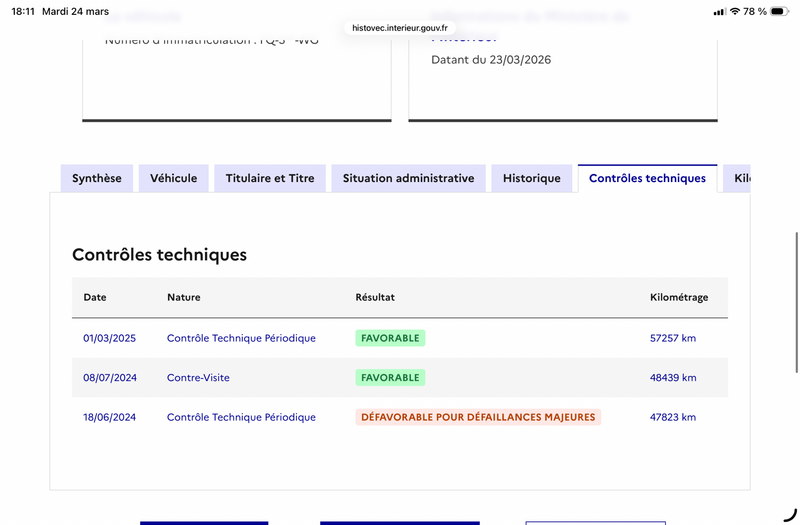The height and width of the screenshot is (525, 800).
Task: Click Contre-Visite nature cell
Action: [x=198, y=378]
